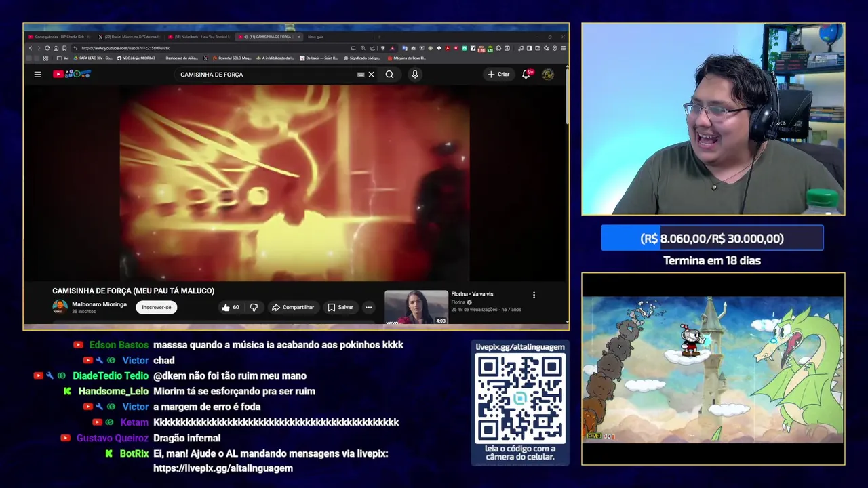Image resolution: width=868 pixels, height=488 pixels.
Task: Click chat username Handsome_Lelo
Action: pos(113,392)
